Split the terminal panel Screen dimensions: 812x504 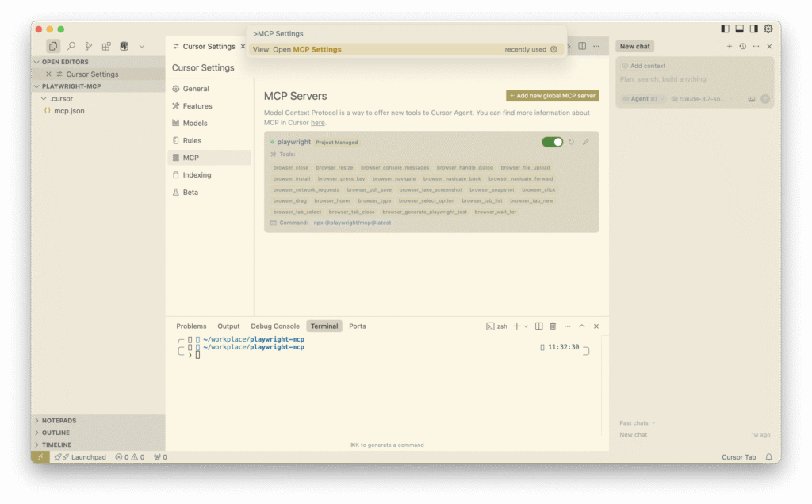tap(539, 326)
